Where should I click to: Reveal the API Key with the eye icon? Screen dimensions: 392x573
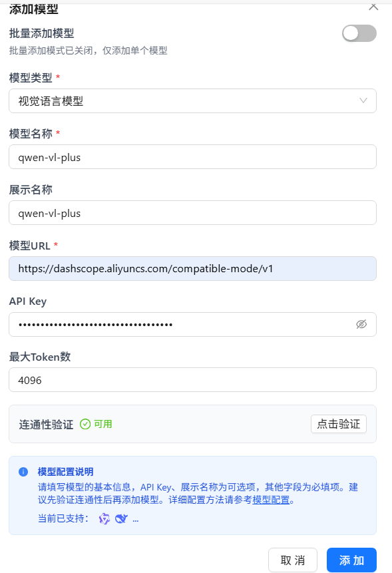[x=361, y=323]
